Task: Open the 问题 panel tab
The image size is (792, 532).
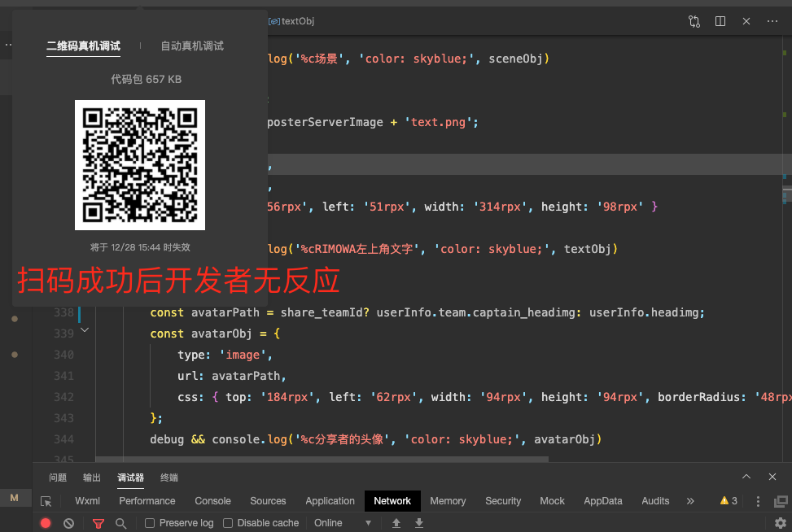Action: [x=58, y=477]
